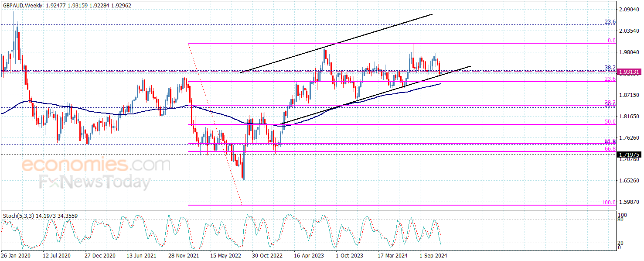Click the dark 38.2 Fibonacci label
The height and width of the screenshot is (261, 644).
610,68
